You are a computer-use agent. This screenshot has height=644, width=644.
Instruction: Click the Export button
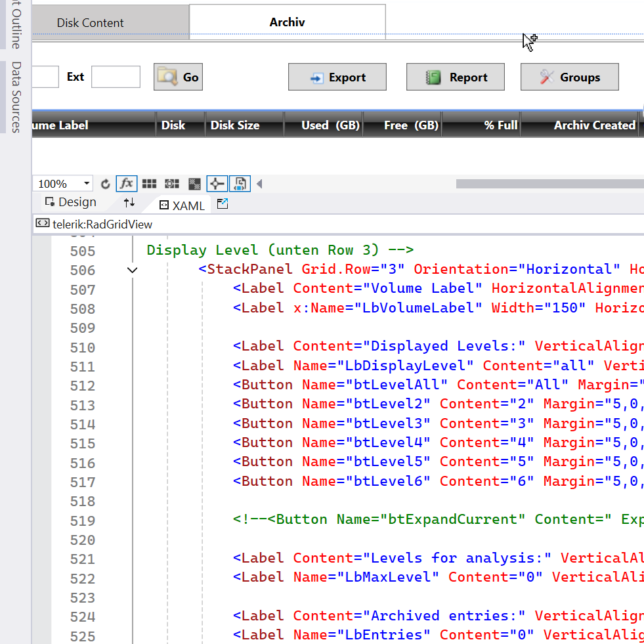tap(337, 77)
